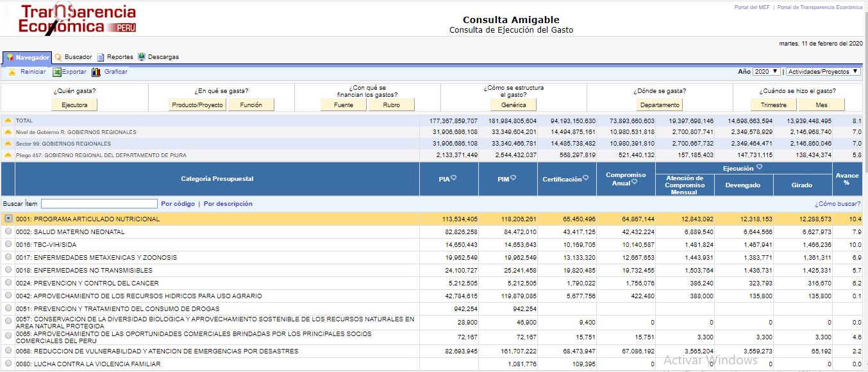
Task: Click the Certificación help bubble icon
Action: coord(586,178)
